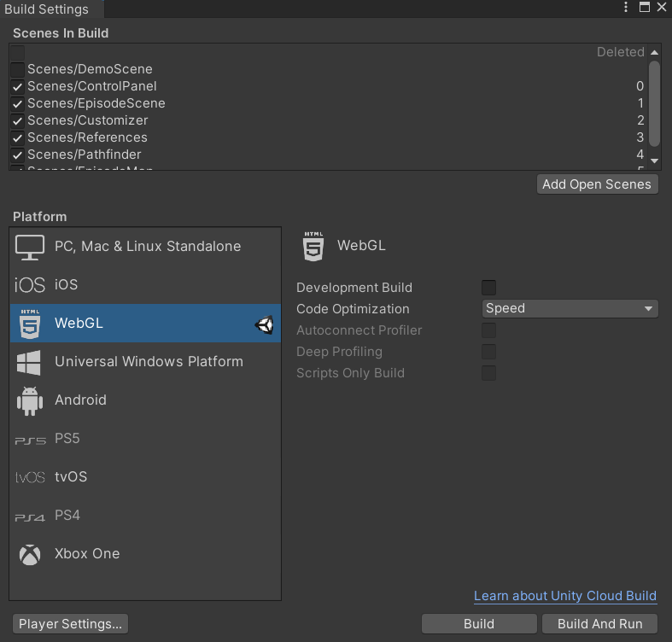
Task: Select the Scenes/Customizer row text
Action: pos(88,120)
